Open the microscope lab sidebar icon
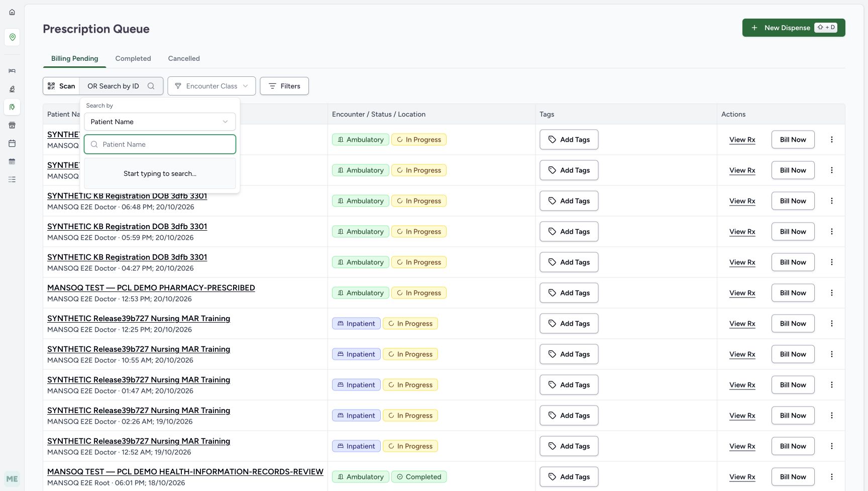The height and width of the screenshot is (491, 868). coord(12,89)
